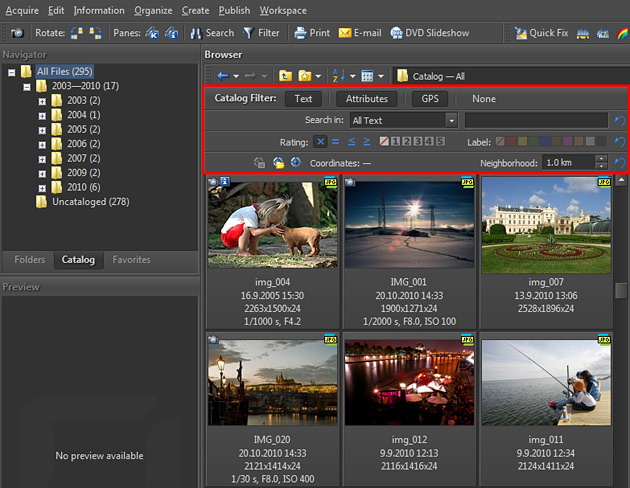The width and height of the screenshot is (630, 488).
Task: Click the A-Z sort icon
Action: 338,76
